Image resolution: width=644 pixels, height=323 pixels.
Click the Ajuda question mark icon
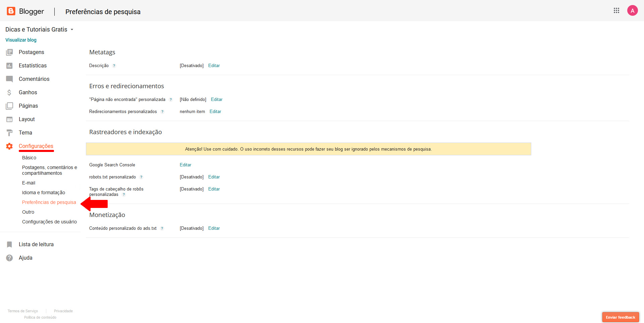coord(9,258)
